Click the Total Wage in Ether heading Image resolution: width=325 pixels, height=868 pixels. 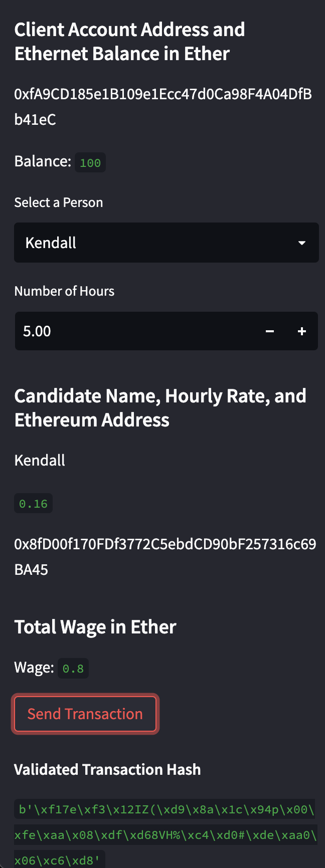95,626
